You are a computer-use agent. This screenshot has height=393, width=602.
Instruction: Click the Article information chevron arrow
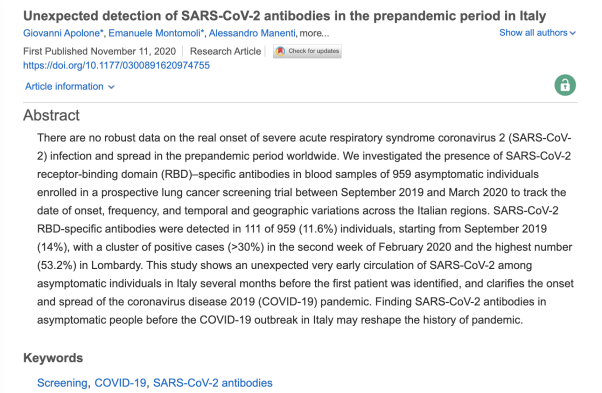tap(111, 87)
